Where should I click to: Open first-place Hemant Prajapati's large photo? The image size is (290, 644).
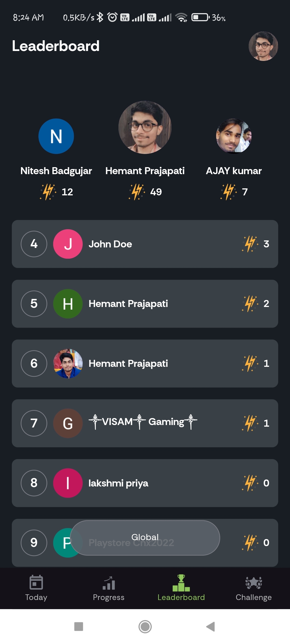[x=145, y=127]
